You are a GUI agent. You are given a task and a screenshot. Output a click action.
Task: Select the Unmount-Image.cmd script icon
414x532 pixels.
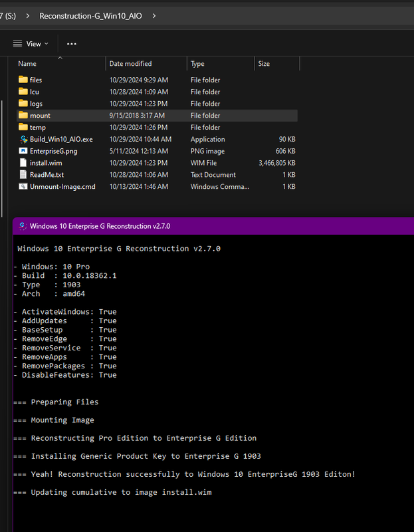[23, 187]
